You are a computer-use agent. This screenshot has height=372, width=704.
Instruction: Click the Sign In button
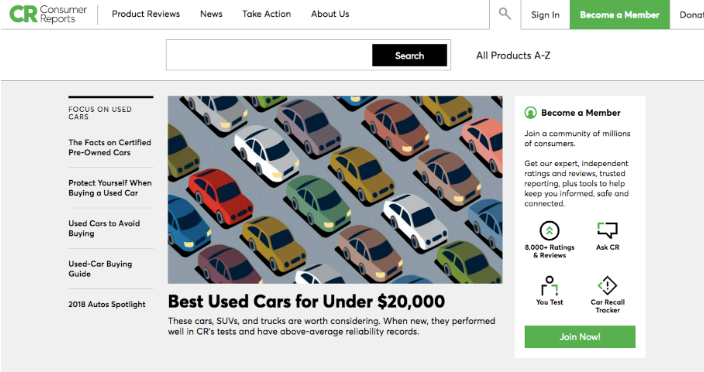tap(545, 15)
